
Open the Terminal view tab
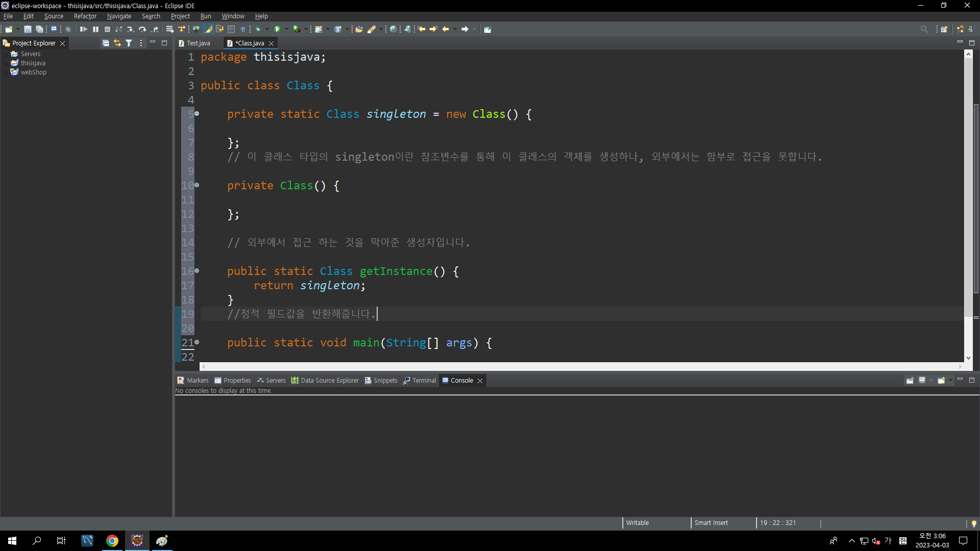tap(424, 381)
